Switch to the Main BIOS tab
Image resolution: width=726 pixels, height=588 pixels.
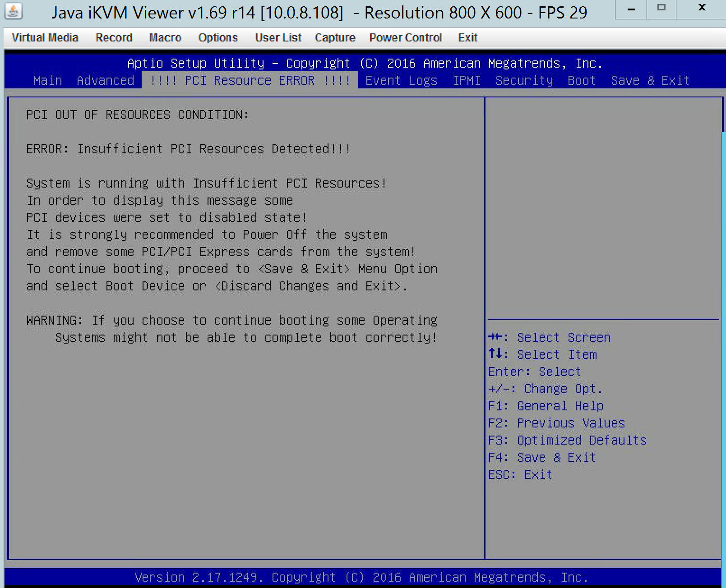[x=48, y=80]
